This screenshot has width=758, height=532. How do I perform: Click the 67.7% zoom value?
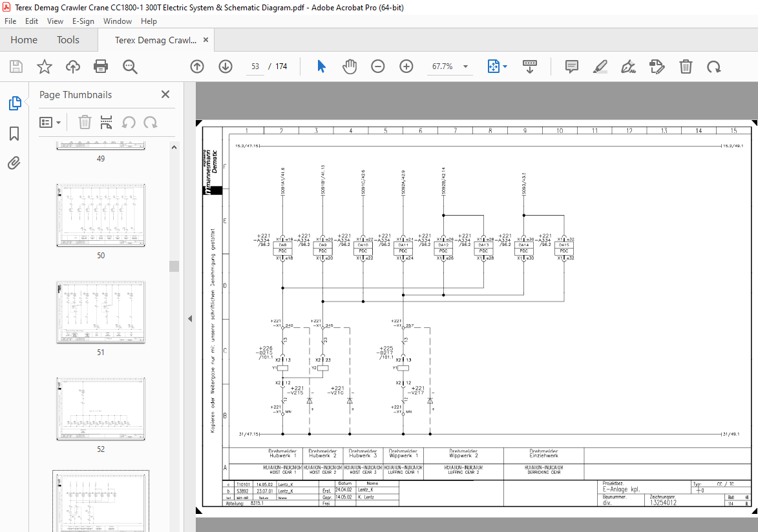(x=442, y=66)
